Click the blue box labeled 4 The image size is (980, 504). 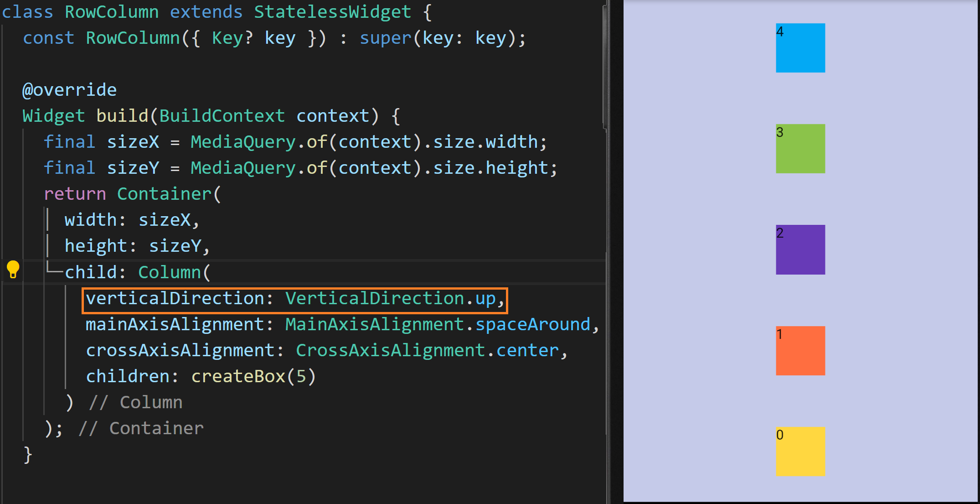[x=800, y=48]
